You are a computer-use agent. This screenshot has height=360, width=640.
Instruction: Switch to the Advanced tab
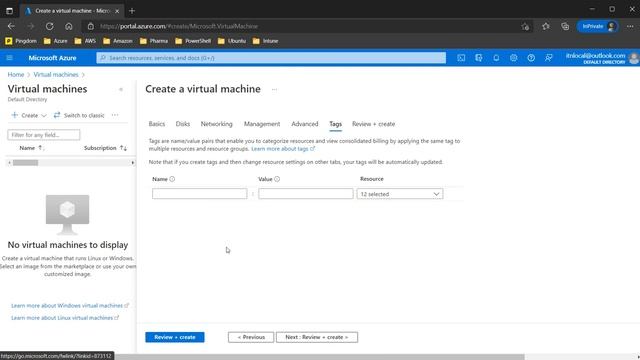click(x=304, y=124)
